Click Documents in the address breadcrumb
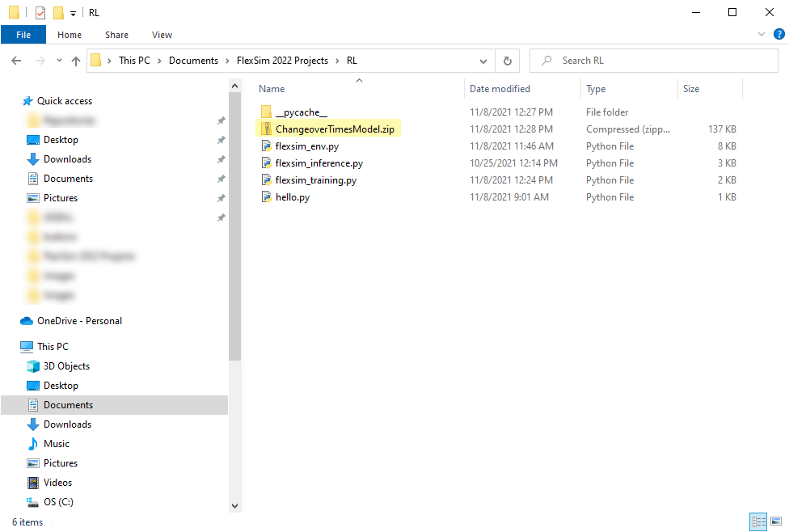 coord(193,61)
